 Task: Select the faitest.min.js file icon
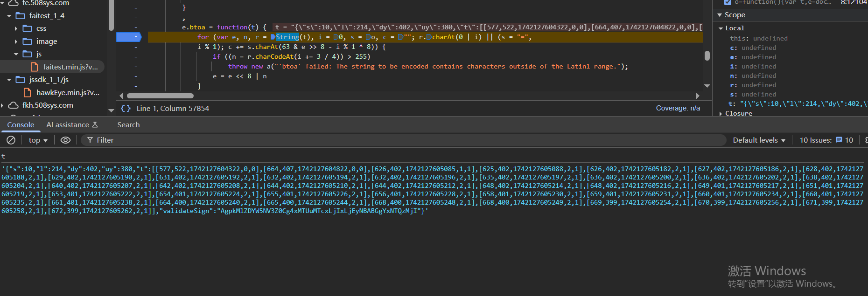point(34,67)
